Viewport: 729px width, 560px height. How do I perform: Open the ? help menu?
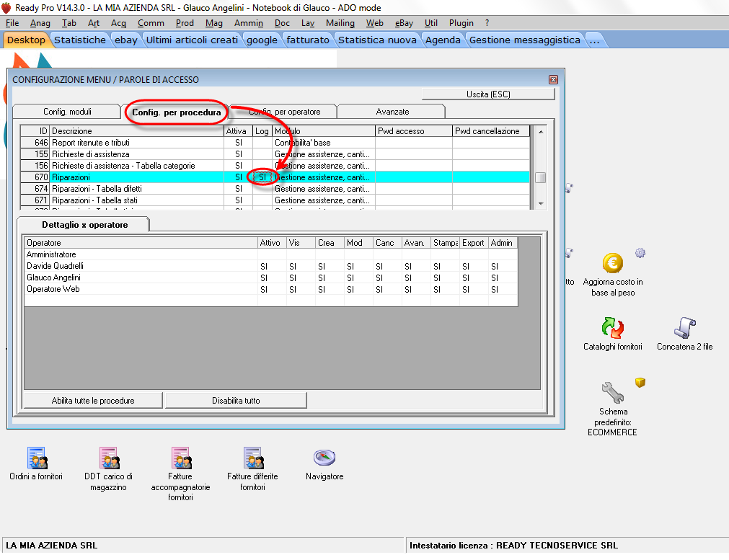(487, 23)
